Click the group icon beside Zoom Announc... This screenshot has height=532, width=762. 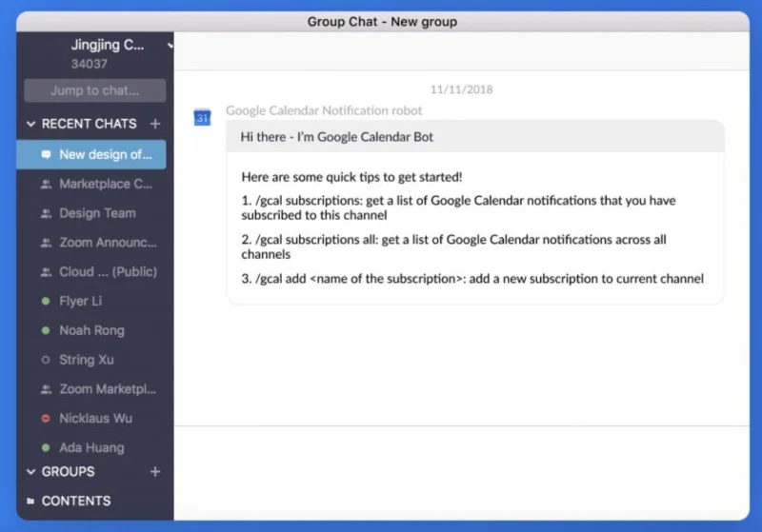pyautogui.click(x=46, y=243)
